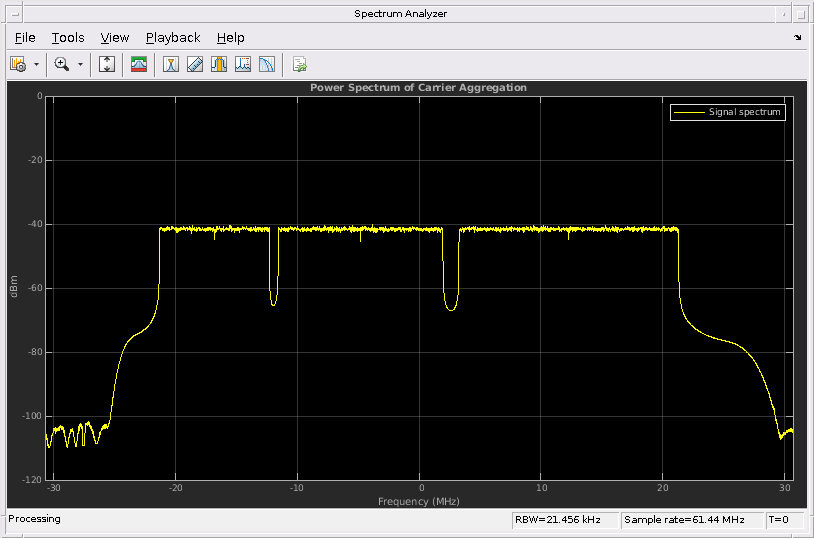Open the cursor measurements icon
This screenshot has height=538, width=814.
(171, 64)
